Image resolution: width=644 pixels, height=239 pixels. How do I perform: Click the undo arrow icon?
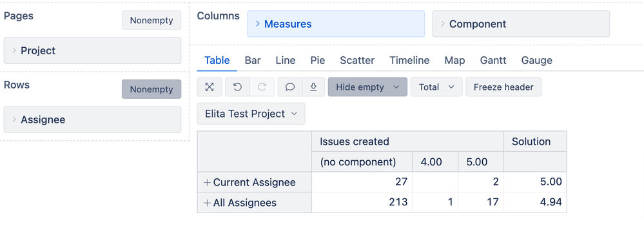[237, 87]
